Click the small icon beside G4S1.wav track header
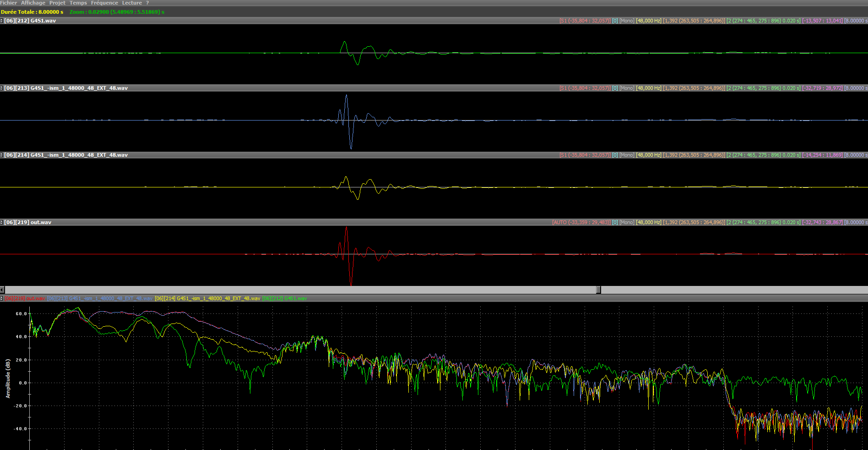 pos(2,21)
